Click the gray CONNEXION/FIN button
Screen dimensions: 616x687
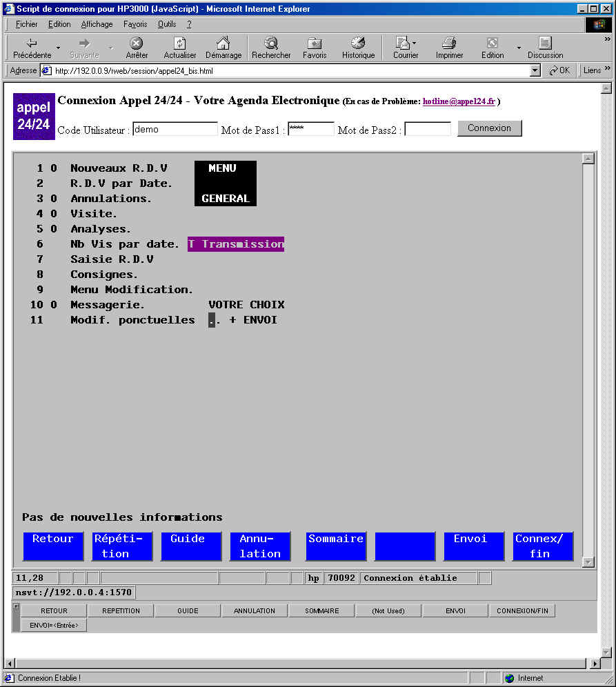[522, 610]
